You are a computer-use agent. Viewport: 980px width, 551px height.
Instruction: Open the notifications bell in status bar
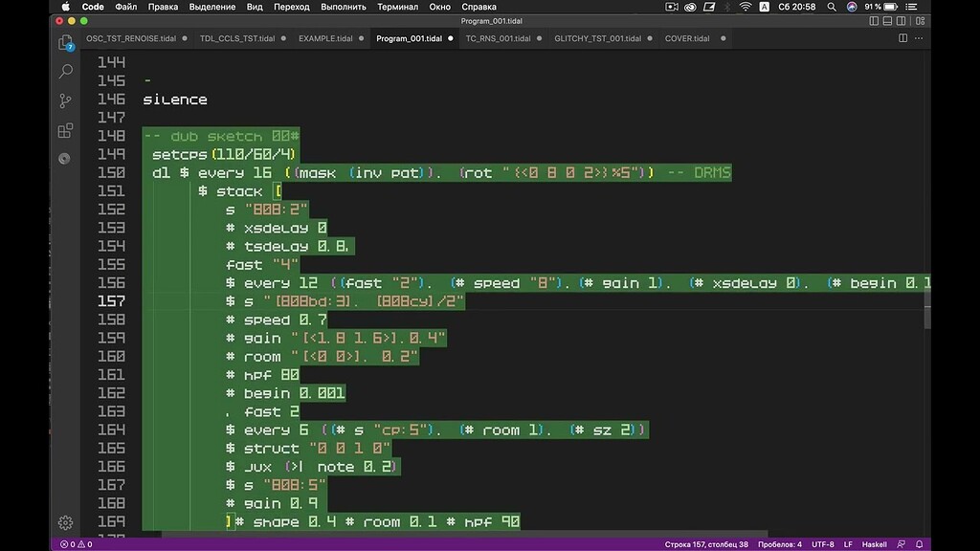919,544
